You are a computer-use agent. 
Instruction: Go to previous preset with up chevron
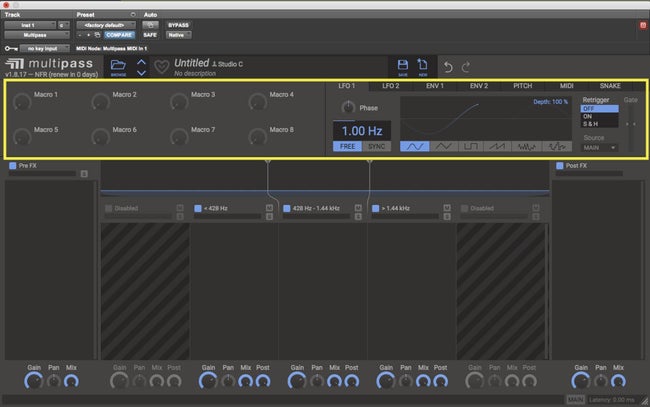141,63
